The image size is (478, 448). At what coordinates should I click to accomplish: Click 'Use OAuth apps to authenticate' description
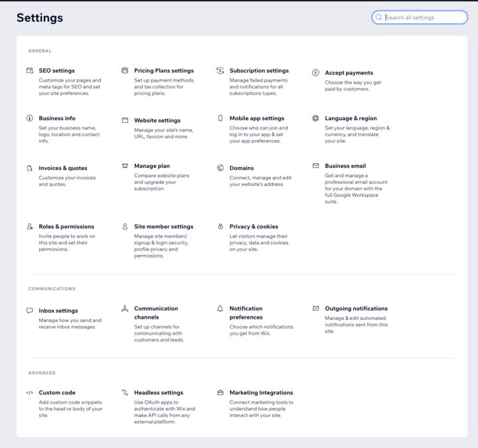(165, 412)
